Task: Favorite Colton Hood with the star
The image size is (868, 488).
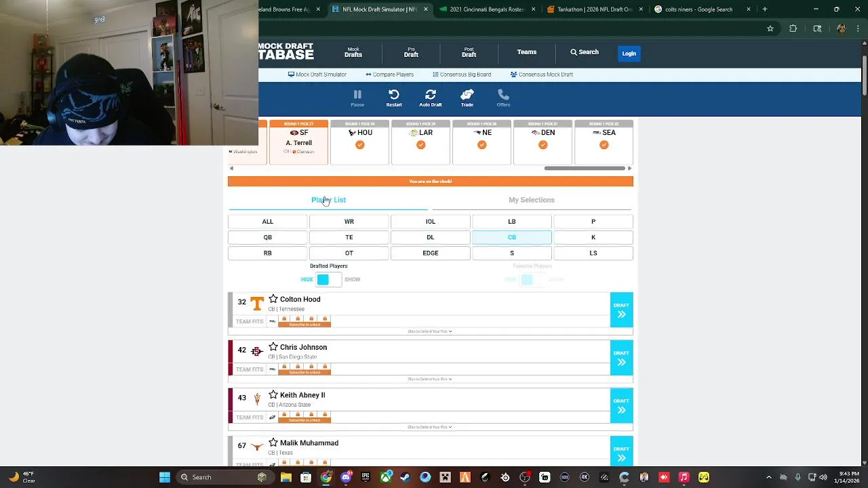Action: 273,299
